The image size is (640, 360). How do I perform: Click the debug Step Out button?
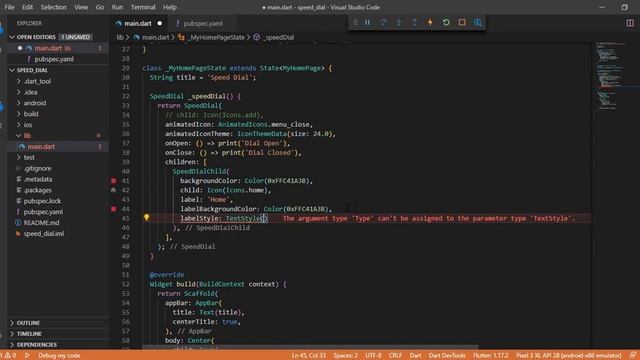click(x=414, y=23)
